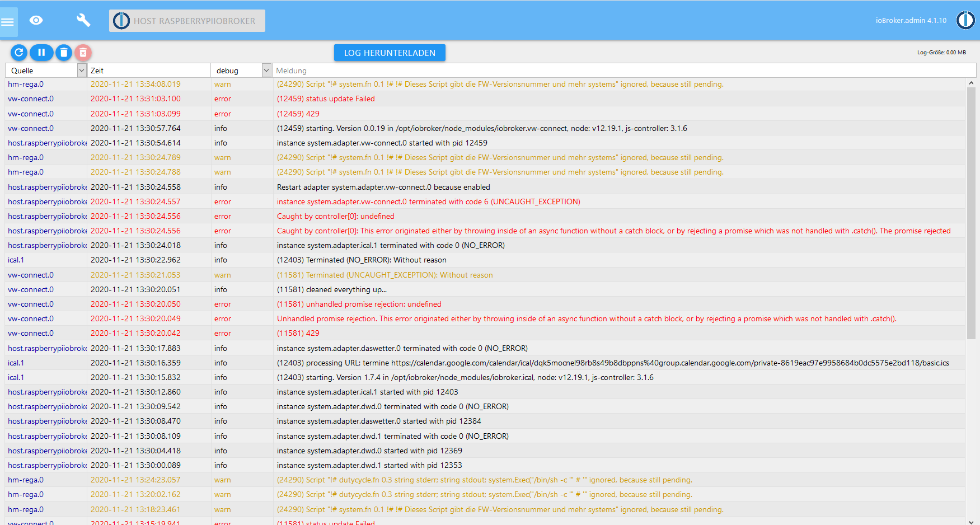The height and width of the screenshot is (525, 980).
Task: Click '(11581) Terminated (UNCAUGHT_EXCEPTION): Without reason'
Action: 385,275
